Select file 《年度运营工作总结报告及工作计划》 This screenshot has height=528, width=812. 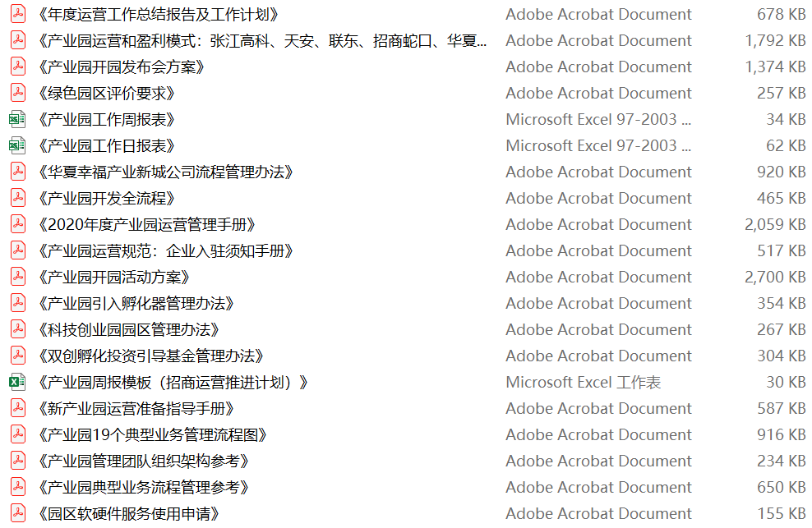point(158,15)
